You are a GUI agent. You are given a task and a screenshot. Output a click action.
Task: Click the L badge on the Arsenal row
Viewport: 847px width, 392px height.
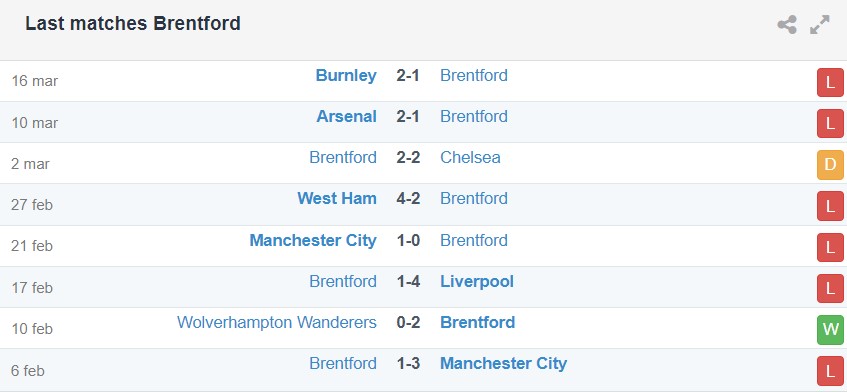830,124
